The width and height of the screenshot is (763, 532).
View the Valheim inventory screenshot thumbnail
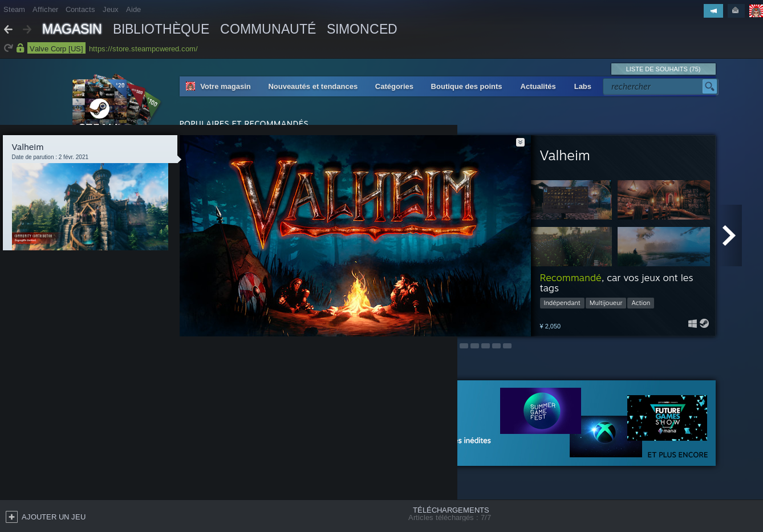pos(571,200)
